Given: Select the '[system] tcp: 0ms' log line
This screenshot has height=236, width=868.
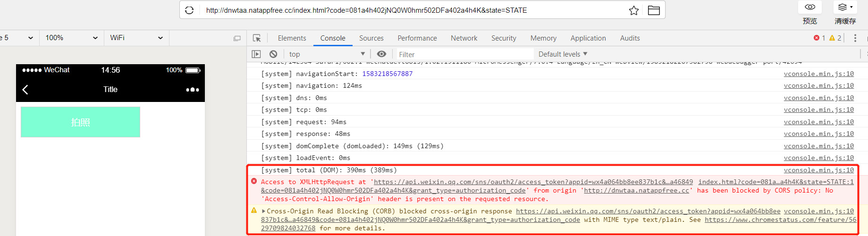Looking at the screenshot, I should [x=294, y=110].
